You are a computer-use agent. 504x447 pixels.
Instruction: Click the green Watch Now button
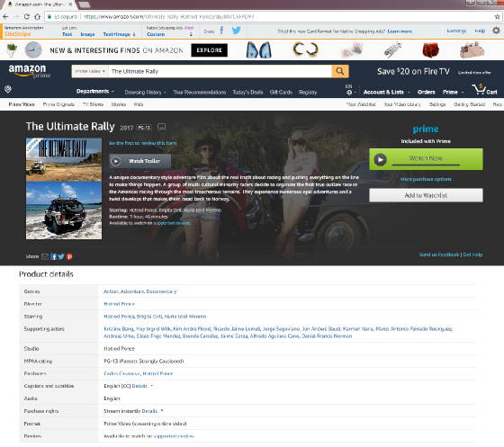point(426,159)
